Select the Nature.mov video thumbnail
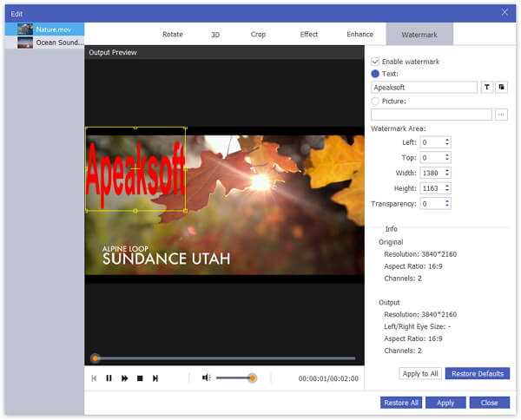Viewport: 521px width, 420px height. pyautogui.click(x=25, y=30)
